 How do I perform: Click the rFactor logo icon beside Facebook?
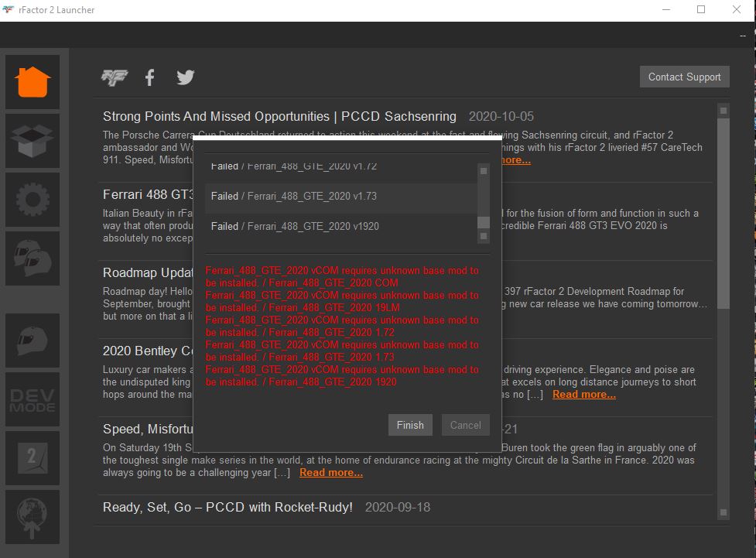pos(115,77)
